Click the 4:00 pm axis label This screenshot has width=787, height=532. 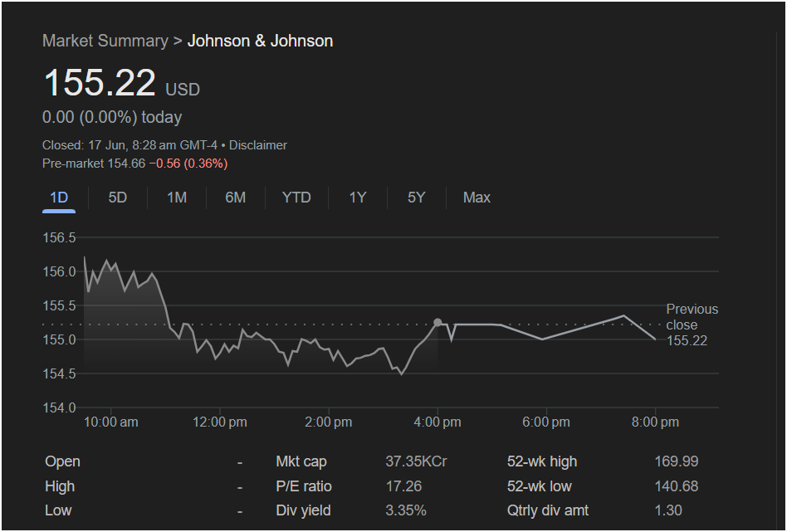[437, 422]
